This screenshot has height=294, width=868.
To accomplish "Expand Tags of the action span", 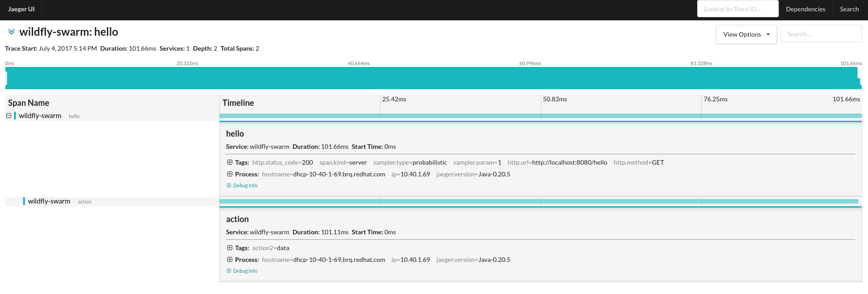I will click(230, 248).
